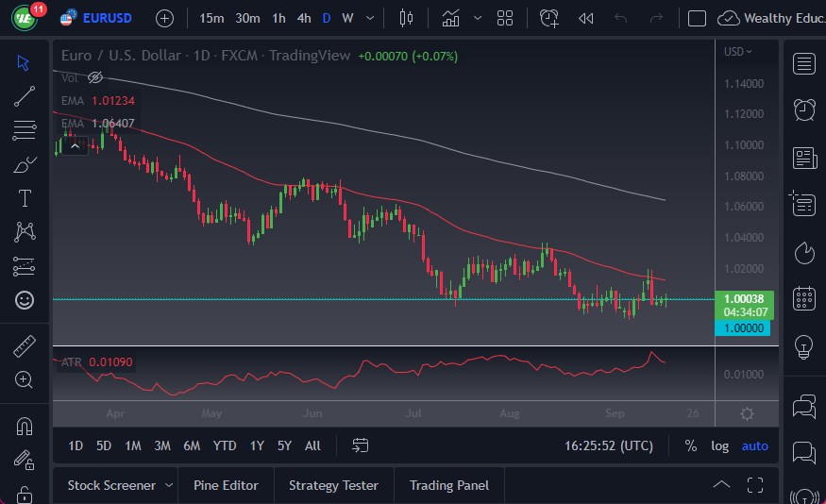Select the 4h timeframe

pyautogui.click(x=303, y=18)
